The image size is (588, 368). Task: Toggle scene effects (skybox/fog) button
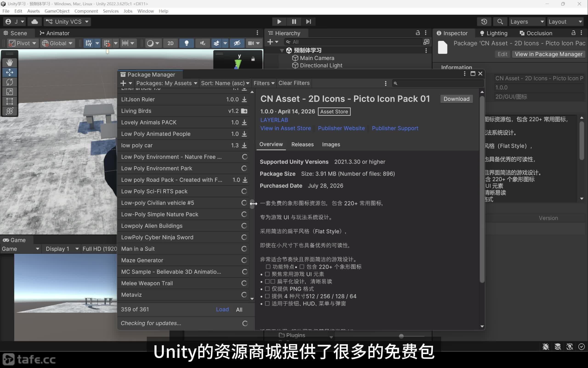pos(216,43)
